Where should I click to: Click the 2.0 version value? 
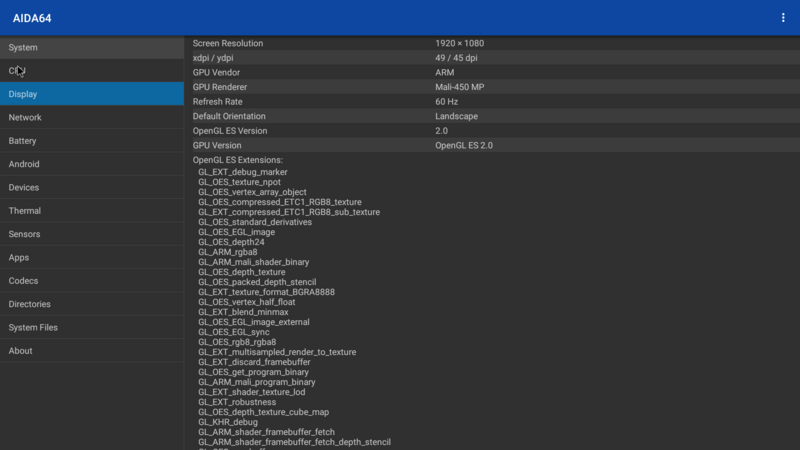pyautogui.click(x=441, y=131)
